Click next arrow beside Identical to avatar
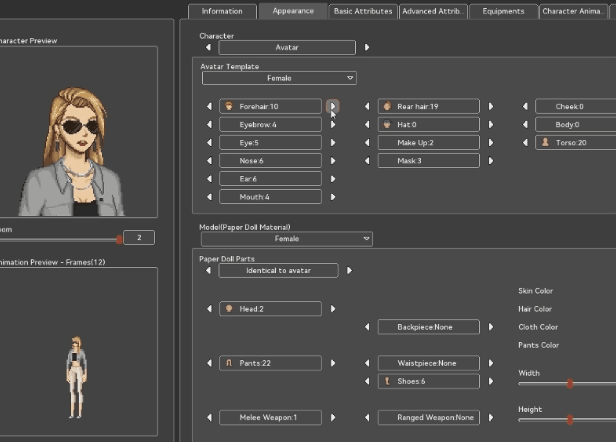This screenshot has width=616, height=442. (x=349, y=270)
